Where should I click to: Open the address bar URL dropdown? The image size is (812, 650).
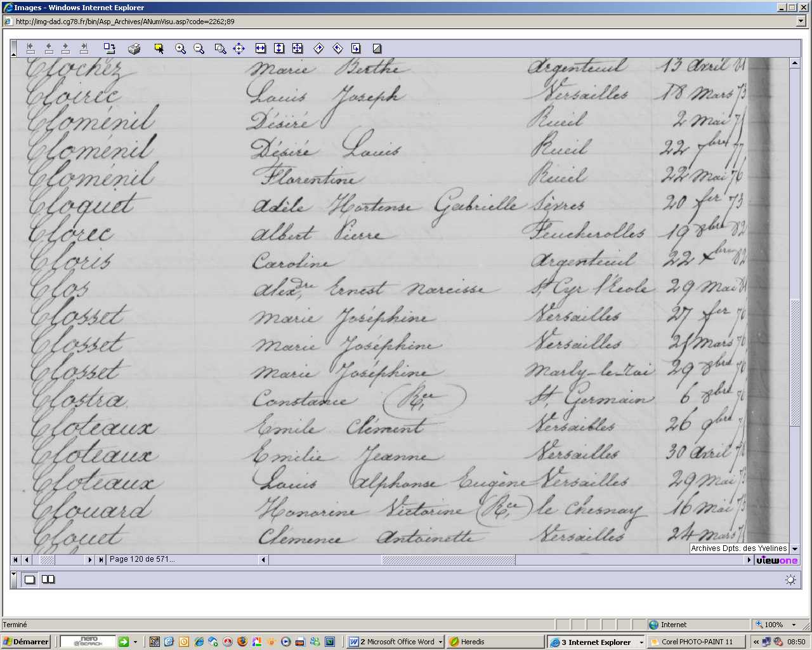(x=801, y=22)
